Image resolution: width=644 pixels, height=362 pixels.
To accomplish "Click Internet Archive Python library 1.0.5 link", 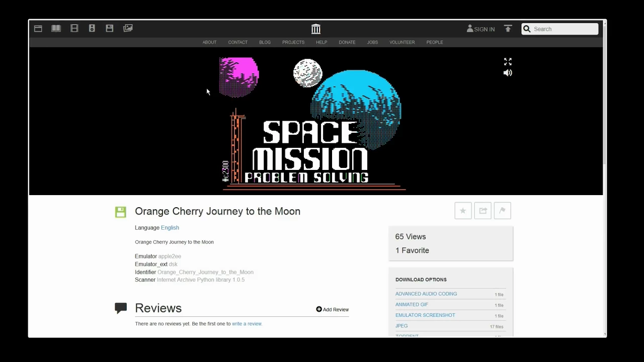I will pyautogui.click(x=201, y=280).
